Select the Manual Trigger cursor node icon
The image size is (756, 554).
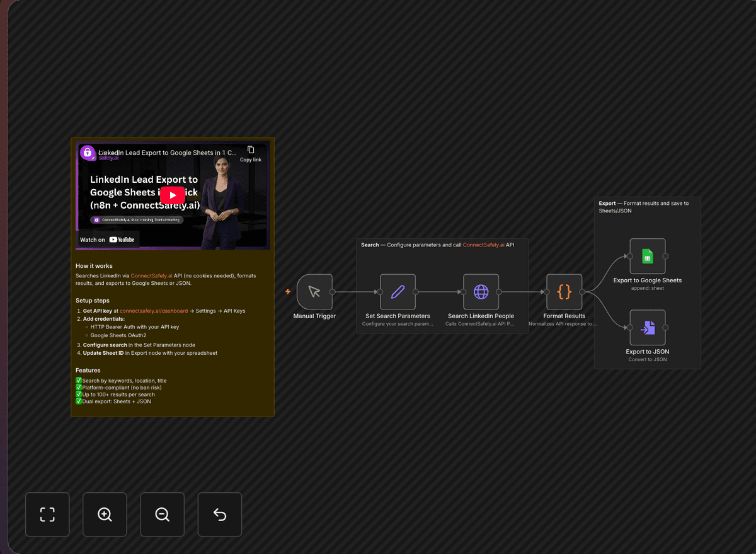coord(313,292)
